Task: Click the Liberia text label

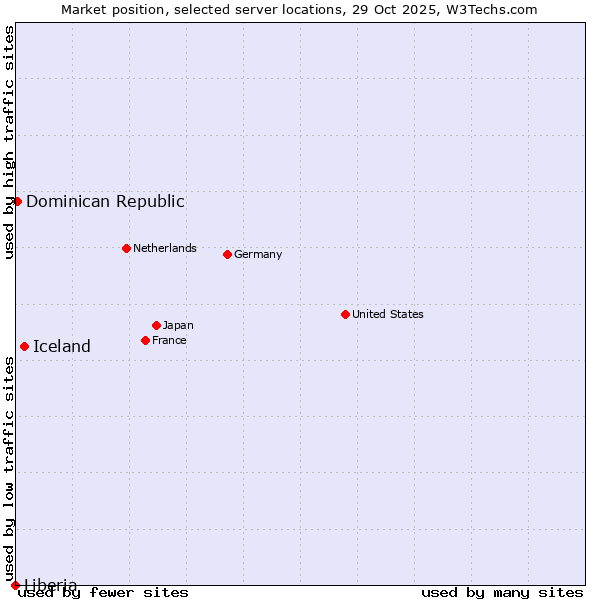Action: pos(51,585)
